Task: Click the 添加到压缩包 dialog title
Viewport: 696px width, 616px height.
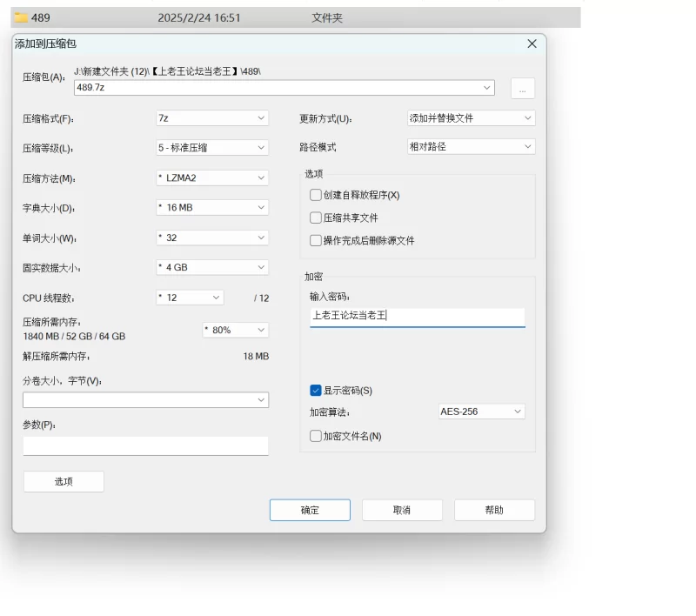Action: [x=45, y=44]
